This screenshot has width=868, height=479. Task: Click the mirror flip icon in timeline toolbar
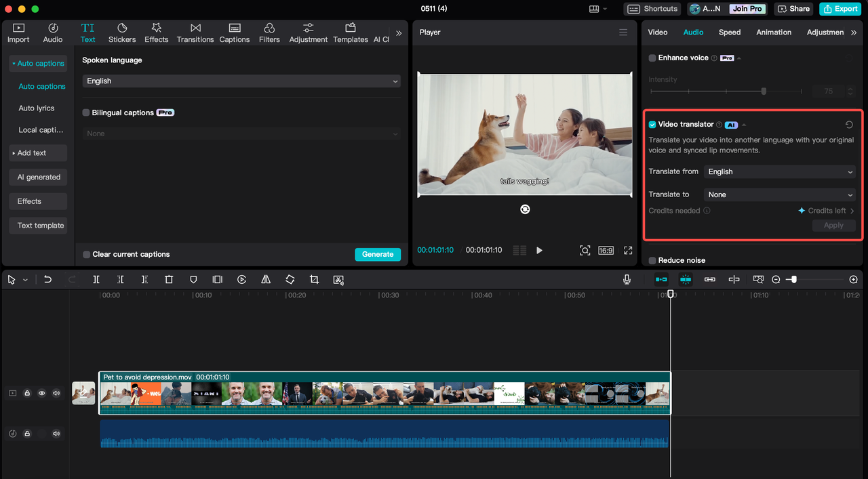[266, 279]
